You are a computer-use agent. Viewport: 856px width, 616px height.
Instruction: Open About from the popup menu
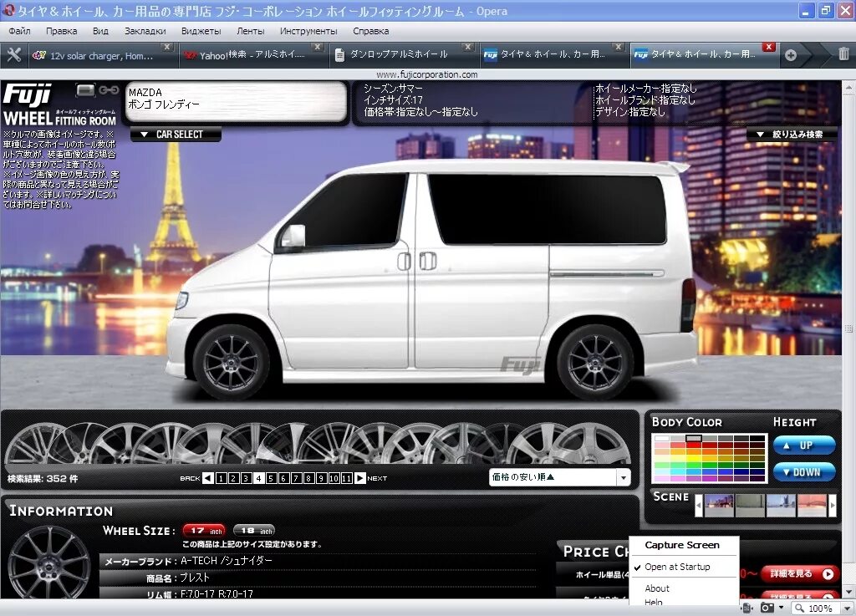pos(657,588)
